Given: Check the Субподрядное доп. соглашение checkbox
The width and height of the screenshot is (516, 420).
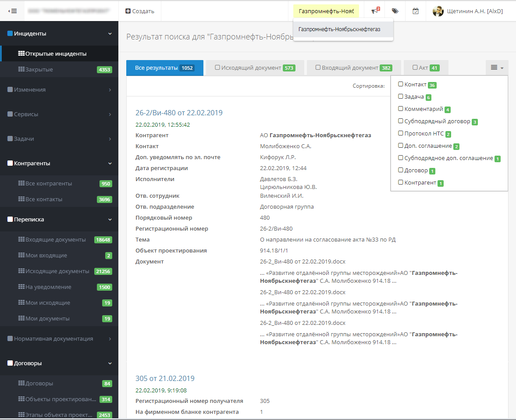Looking at the screenshot, I should pos(401,158).
